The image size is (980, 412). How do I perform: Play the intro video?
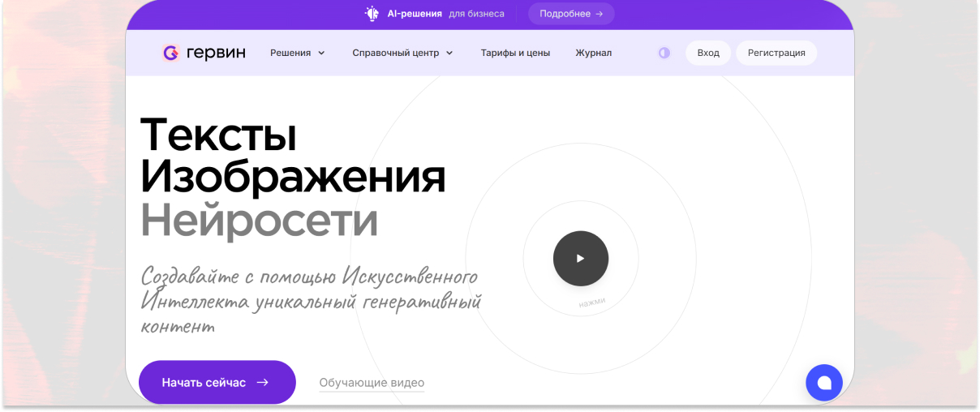581,259
